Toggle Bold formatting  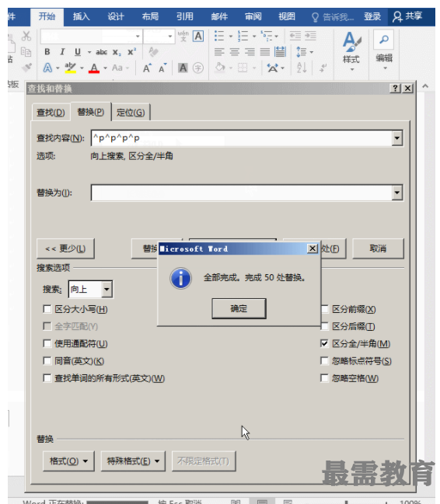(x=47, y=52)
